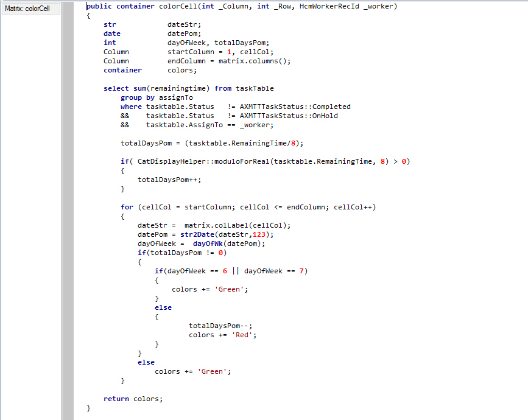528x420 pixels.
Task: Click 'if(totalDaysPom != 0)' condition
Action: tap(182, 253)
